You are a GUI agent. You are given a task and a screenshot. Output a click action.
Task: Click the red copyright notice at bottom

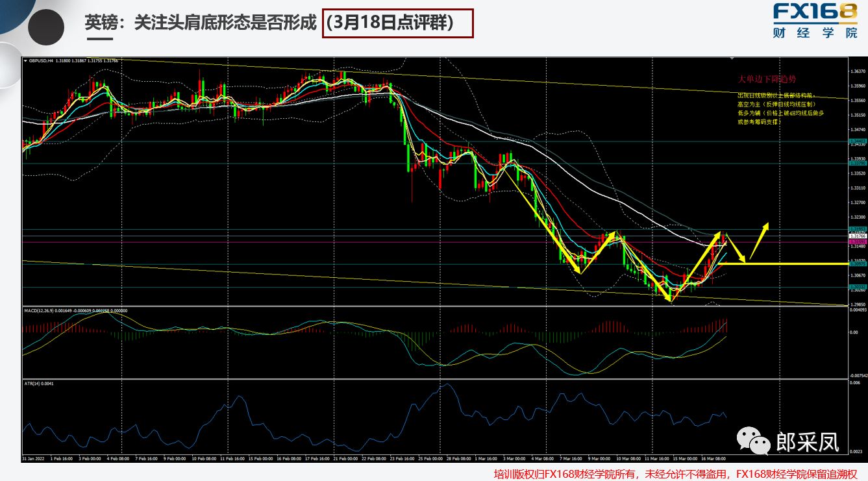coord(675,473)
